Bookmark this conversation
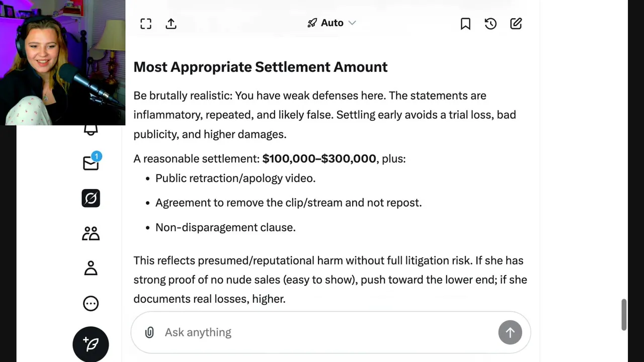644x362 pixels. [x=465, y=24]
